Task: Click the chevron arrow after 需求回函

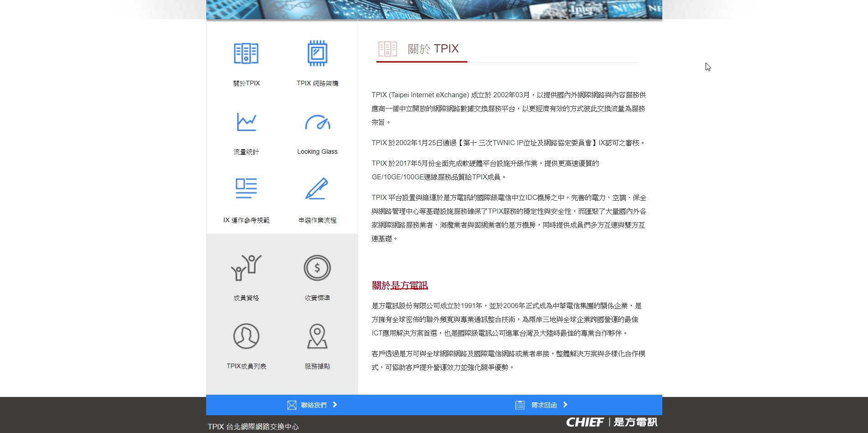Action: (565, 405)
